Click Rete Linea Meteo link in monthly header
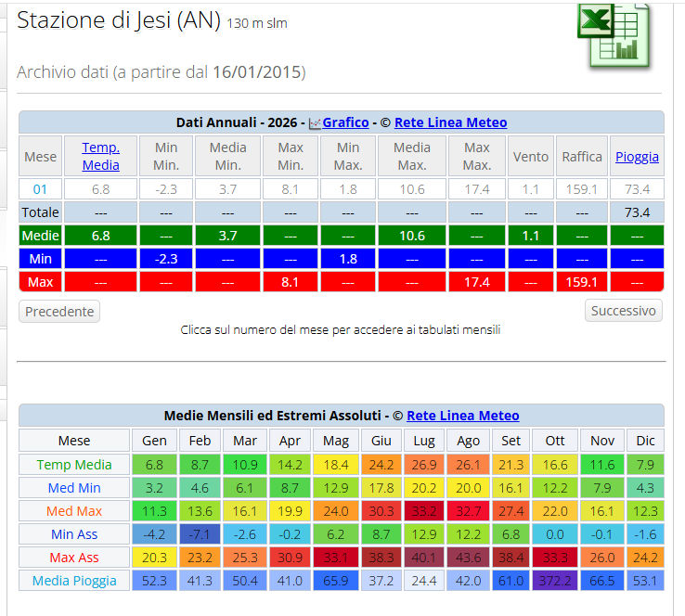This screenshot has width=685, height=616. [462, 416]
